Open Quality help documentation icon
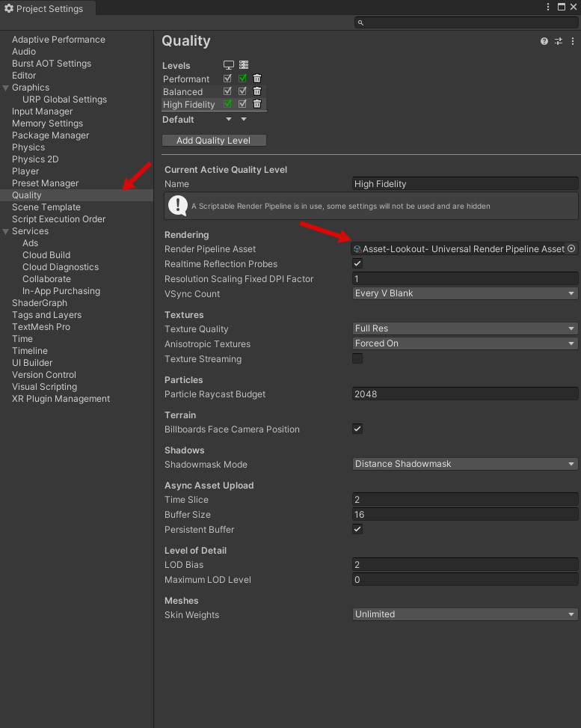 (x=544, y=41)
